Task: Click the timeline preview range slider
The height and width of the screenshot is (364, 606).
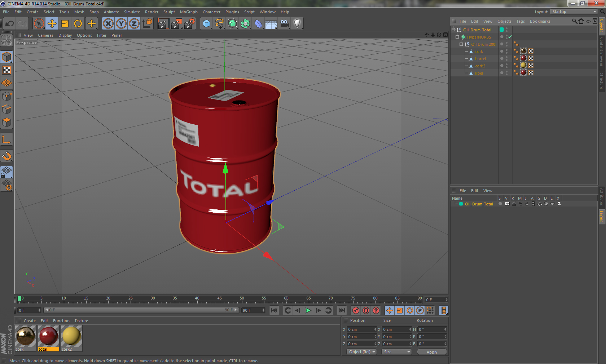Action: 141,310
